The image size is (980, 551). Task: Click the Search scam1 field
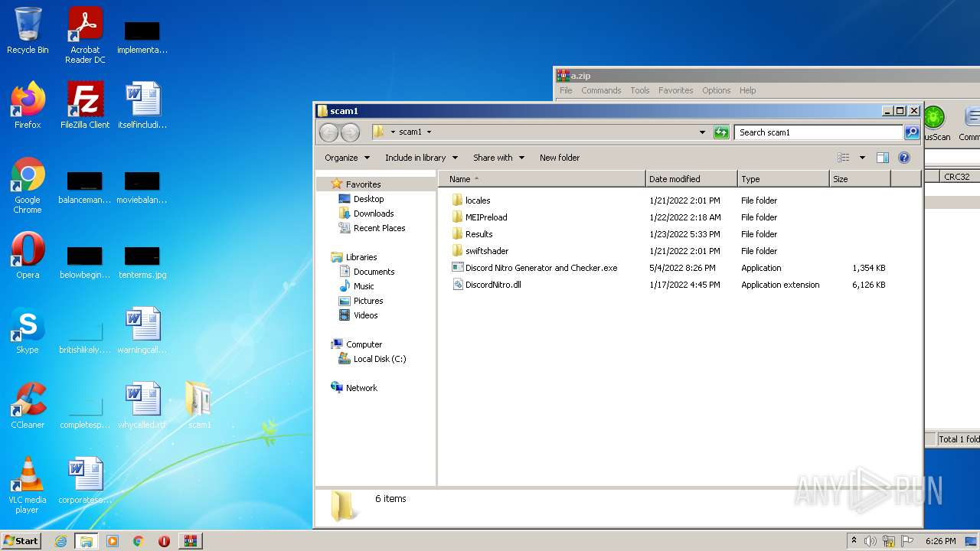coord(818,132)
